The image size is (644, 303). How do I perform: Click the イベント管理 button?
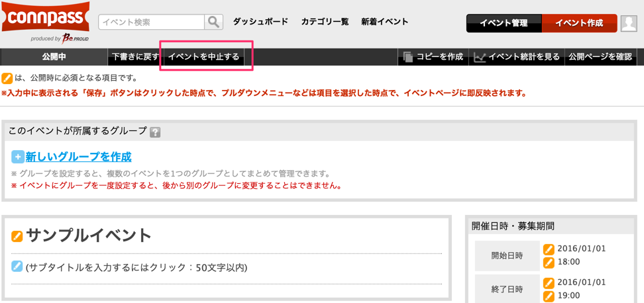click(504, 23)
